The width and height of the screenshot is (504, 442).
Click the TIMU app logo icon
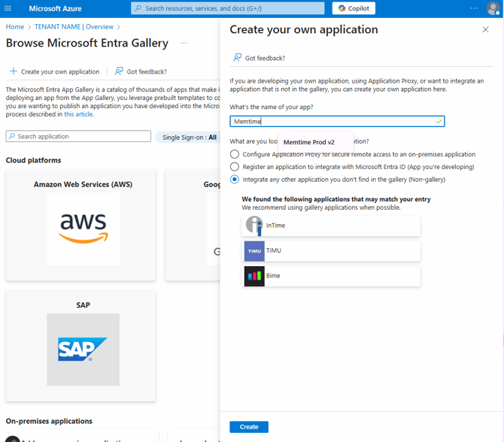coord(254,251)
